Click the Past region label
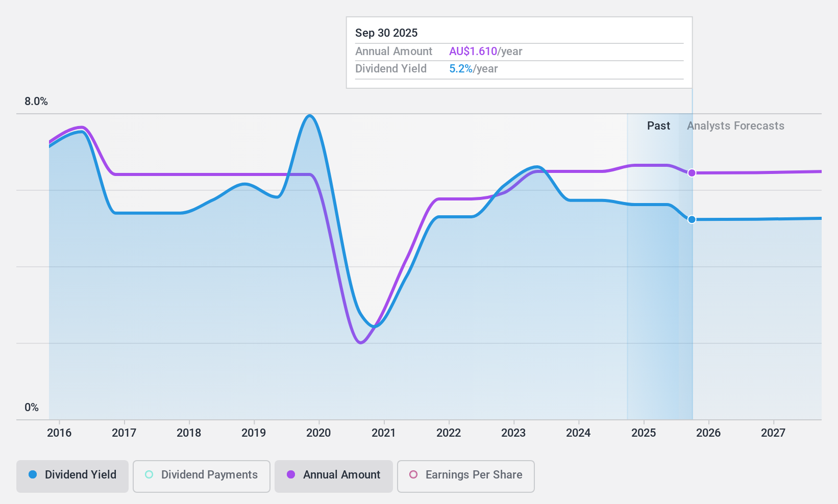The image size is (838, 504). (x=658, y=126)
